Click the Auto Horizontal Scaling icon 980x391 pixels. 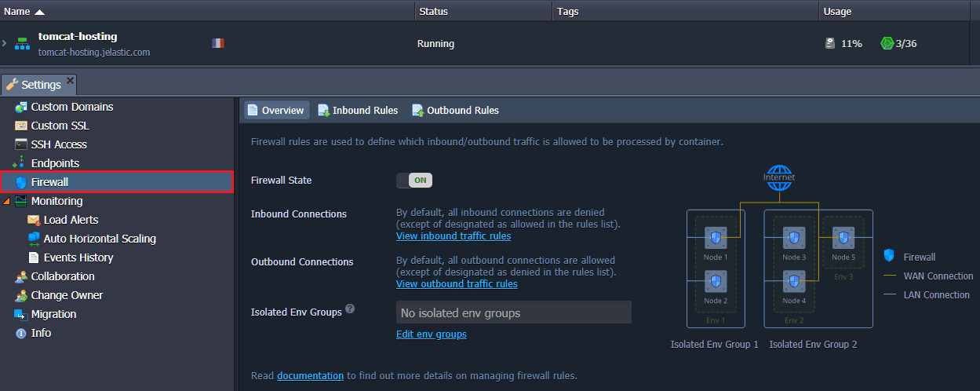click(34, 239)
